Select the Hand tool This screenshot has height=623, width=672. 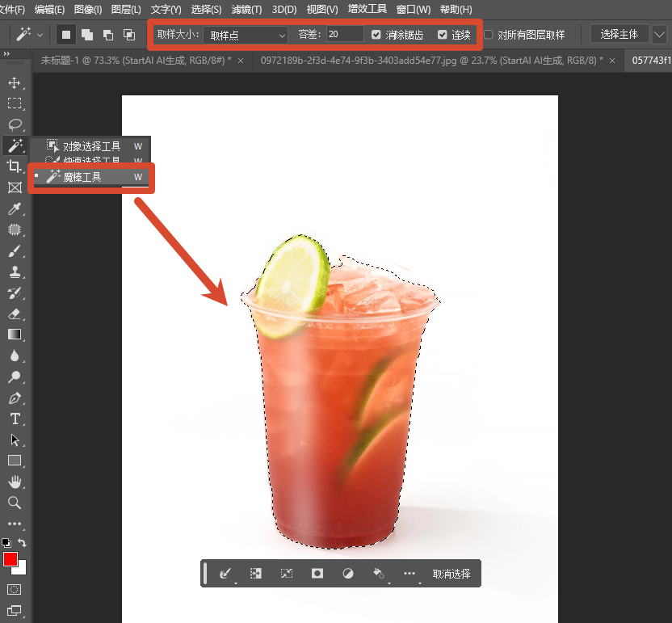[x=15, y=482]
